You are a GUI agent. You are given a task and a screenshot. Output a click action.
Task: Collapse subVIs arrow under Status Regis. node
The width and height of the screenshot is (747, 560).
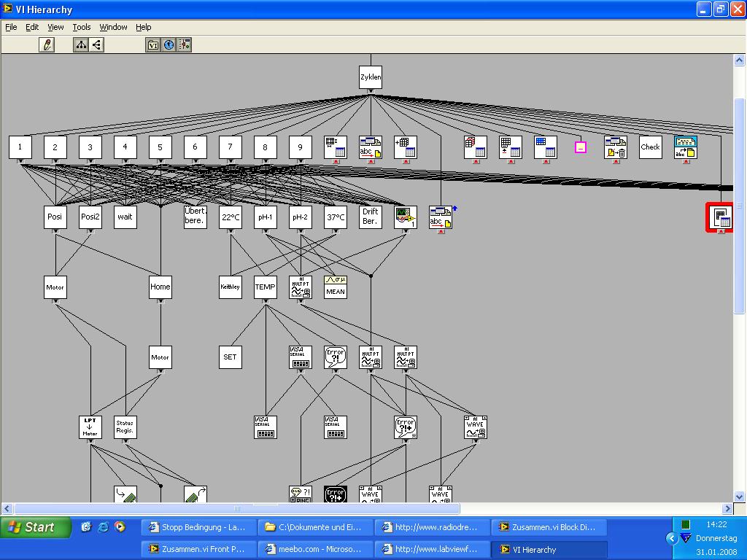(125, 441)
